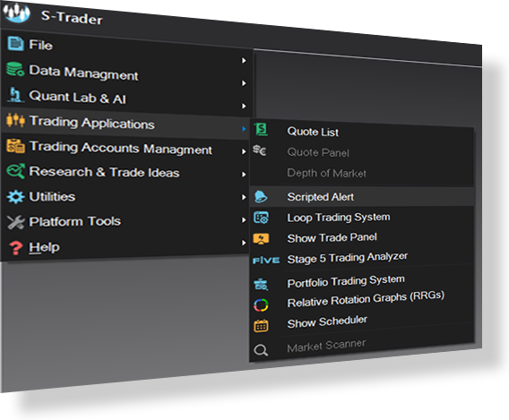Expand the Help submenu arrow
Viewport: 509px width, 420px height.
244,243
